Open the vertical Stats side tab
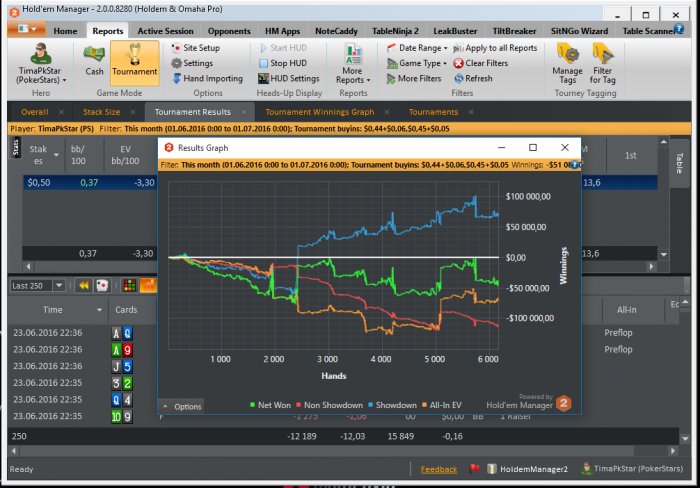700x488 pixels. click(x=16, y=148)
